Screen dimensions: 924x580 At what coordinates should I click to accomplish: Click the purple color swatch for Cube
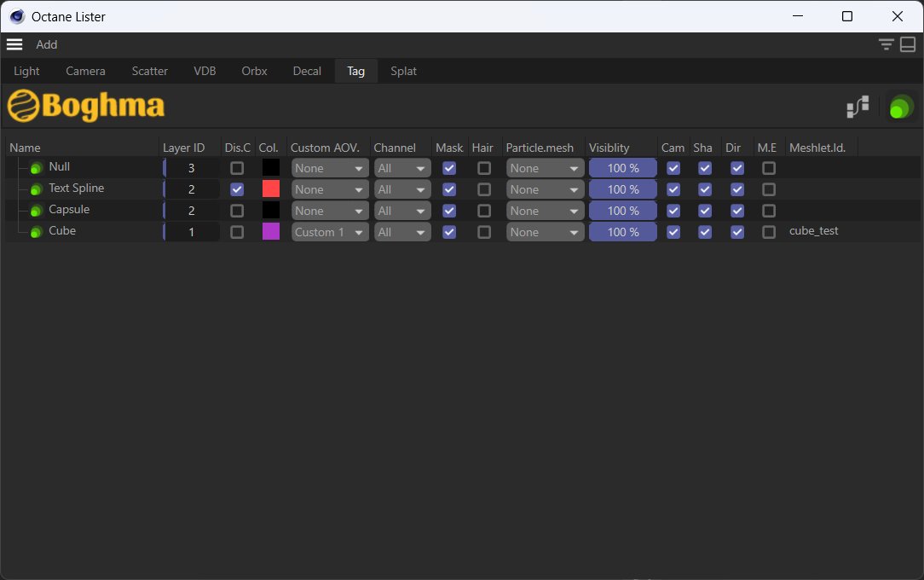coord(270,231)
